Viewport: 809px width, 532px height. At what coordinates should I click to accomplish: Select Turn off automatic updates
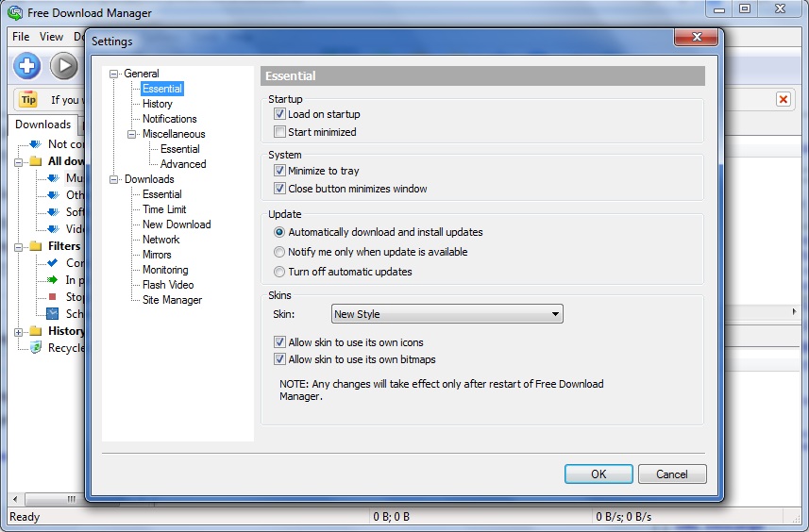point(279,271)
